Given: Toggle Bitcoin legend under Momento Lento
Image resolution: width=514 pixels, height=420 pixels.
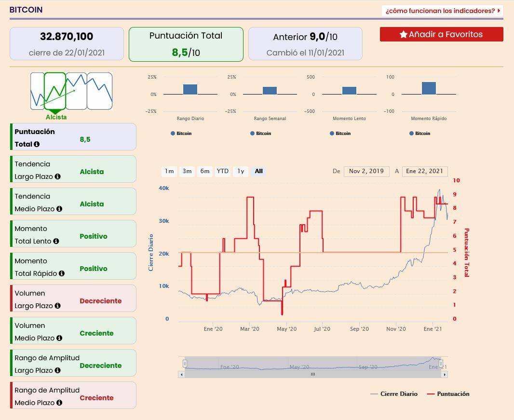Looking at the screenshot, I should pos(340,134).
